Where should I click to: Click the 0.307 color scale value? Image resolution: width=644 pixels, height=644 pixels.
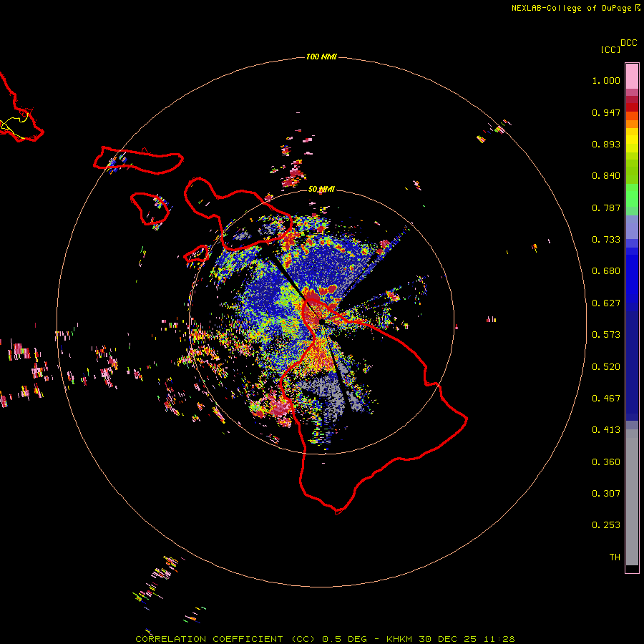click(606, 494)
